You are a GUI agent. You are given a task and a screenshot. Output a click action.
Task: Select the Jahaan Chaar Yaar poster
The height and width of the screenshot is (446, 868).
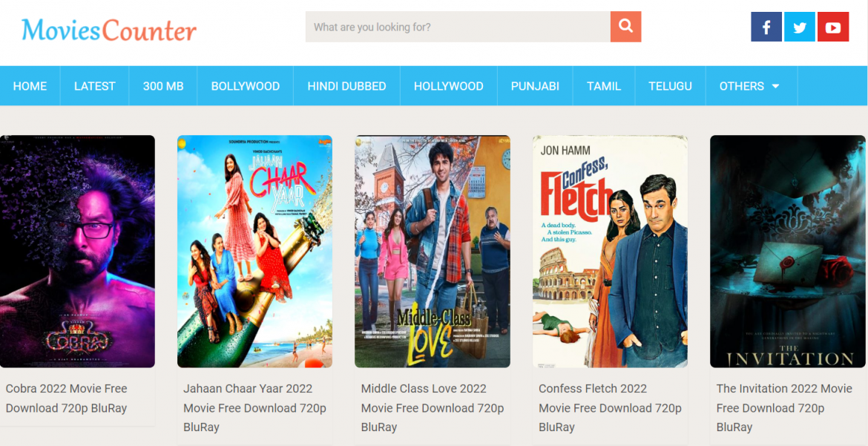(x=254, y=251)
